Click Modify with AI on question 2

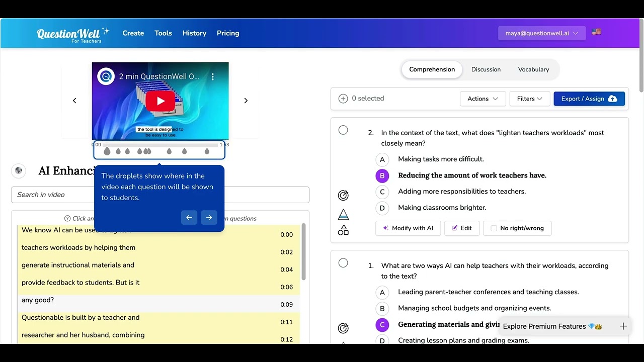pos(408,228)
